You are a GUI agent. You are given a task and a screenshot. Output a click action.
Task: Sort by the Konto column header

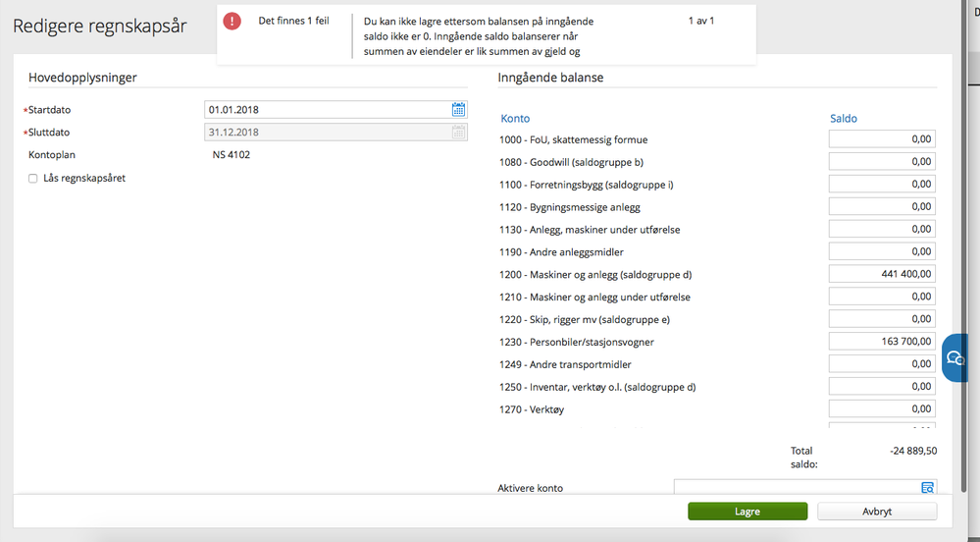515,118
